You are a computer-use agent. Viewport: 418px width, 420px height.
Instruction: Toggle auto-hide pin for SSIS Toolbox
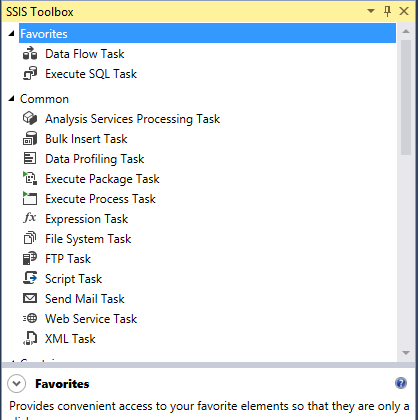(x=387, y=11)
